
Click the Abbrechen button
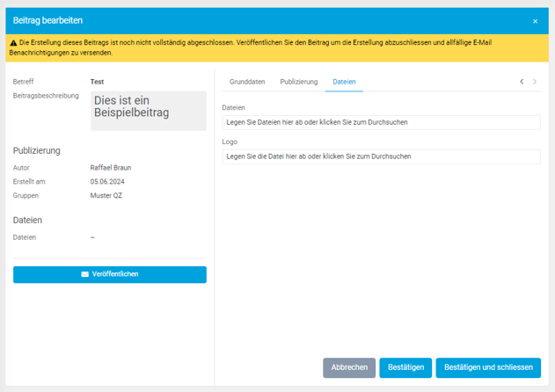click(349, 367)
